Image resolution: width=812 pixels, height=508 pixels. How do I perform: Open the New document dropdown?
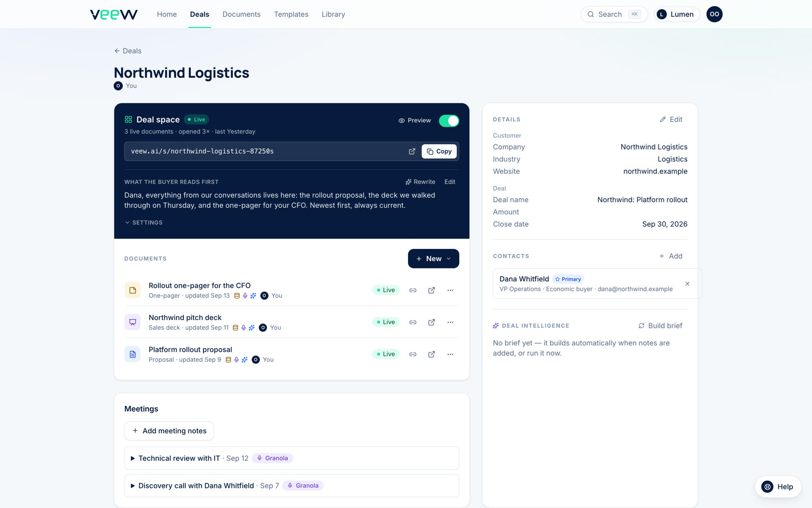[433, 259]
